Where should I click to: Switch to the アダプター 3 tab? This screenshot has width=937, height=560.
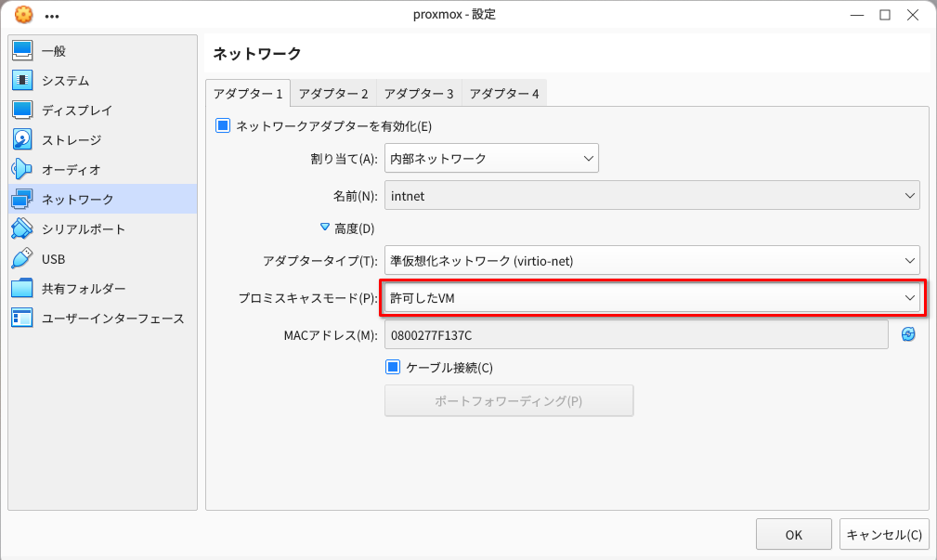(x=419, y=93)
